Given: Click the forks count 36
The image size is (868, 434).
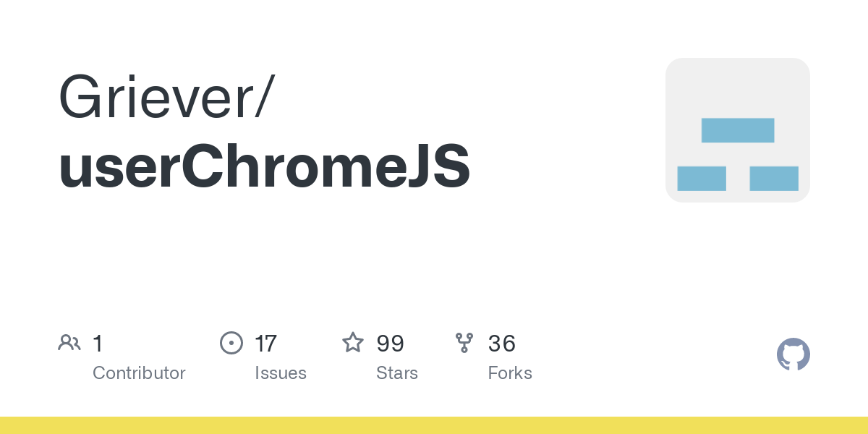Looking at the screenshot, I should tap(502, 344).
